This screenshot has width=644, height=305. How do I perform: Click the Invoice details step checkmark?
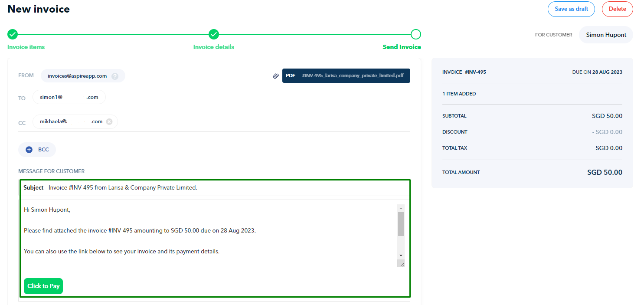[x=214, y=34]
